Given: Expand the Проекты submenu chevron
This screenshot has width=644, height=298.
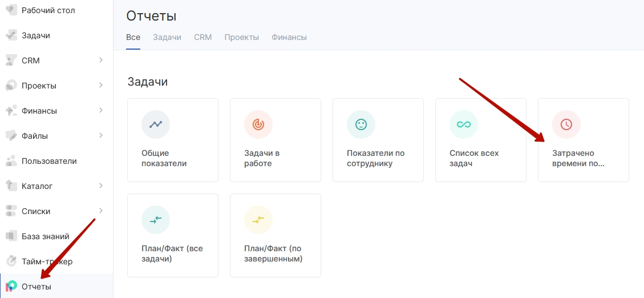Looking at the screenshot, I should 101,86.
